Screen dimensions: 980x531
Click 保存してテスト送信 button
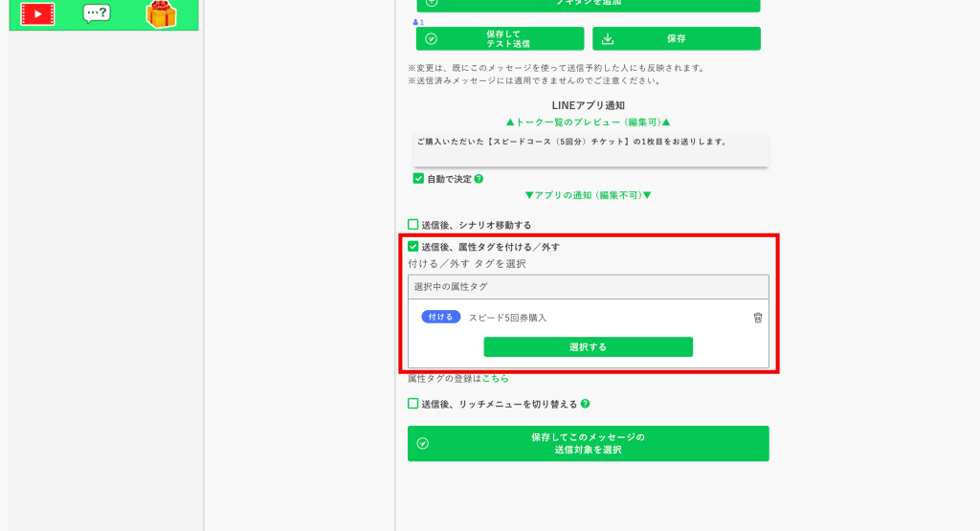click(x=500, y=38)
